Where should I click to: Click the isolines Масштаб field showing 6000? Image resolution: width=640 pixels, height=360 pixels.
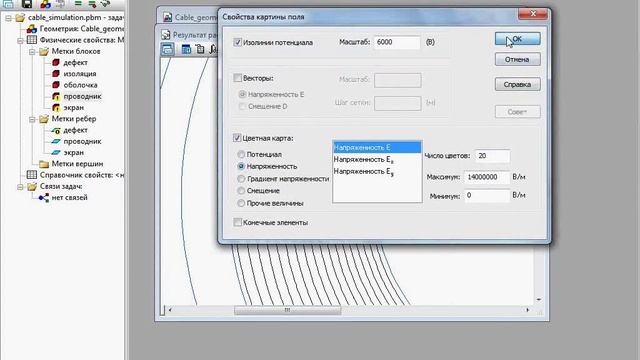(x=397, y=42)
